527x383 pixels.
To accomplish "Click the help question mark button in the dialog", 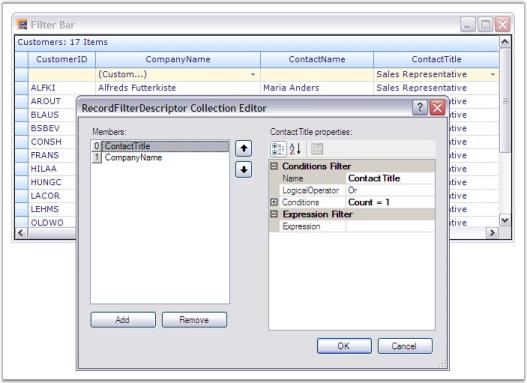I will (x=419, y=108).
